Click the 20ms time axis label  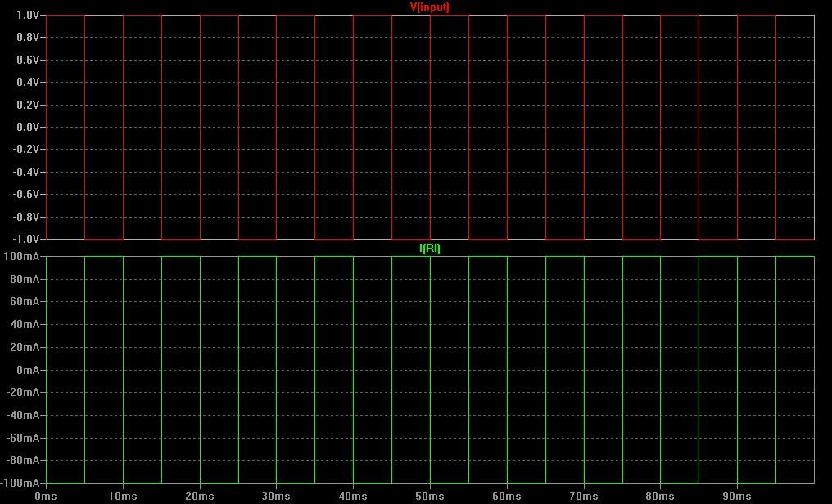[x=200, y=496]
